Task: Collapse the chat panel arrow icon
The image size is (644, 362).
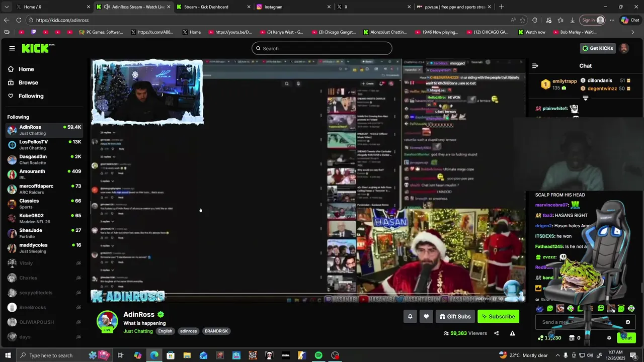Action: [535, 66]
